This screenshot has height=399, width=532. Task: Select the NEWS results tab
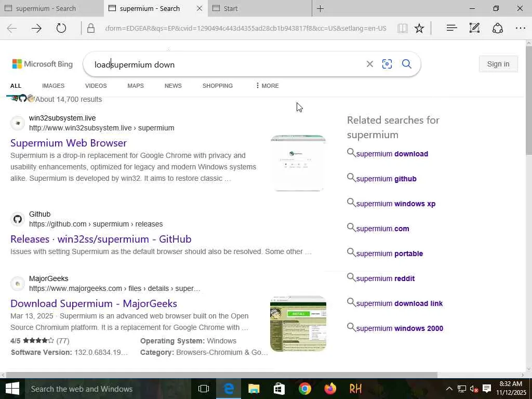(x=173, y=86)
